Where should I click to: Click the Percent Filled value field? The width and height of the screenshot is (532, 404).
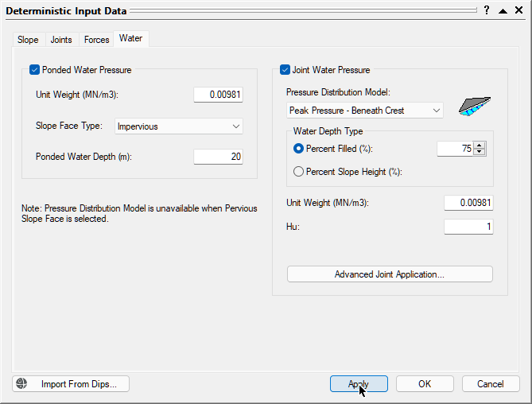click(x=456, y=149)
